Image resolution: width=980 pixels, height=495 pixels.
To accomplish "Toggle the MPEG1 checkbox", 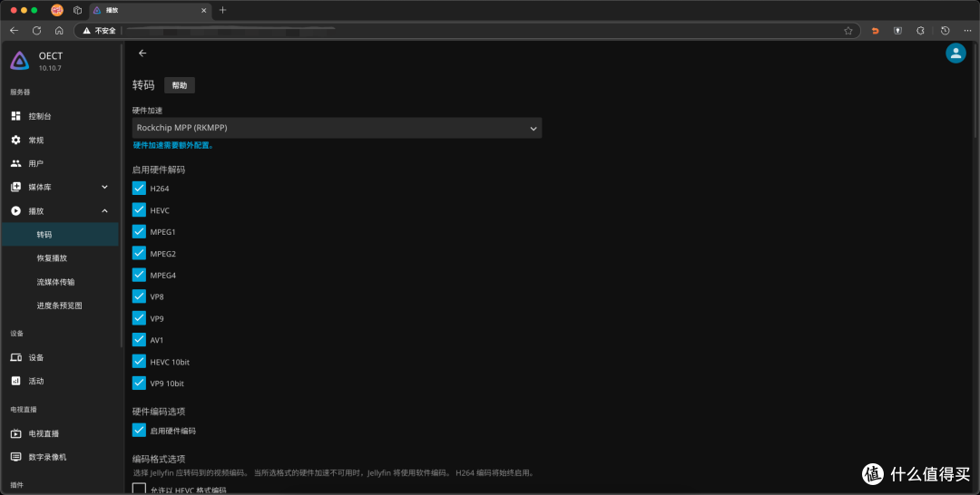I will (x=139, y=231).
